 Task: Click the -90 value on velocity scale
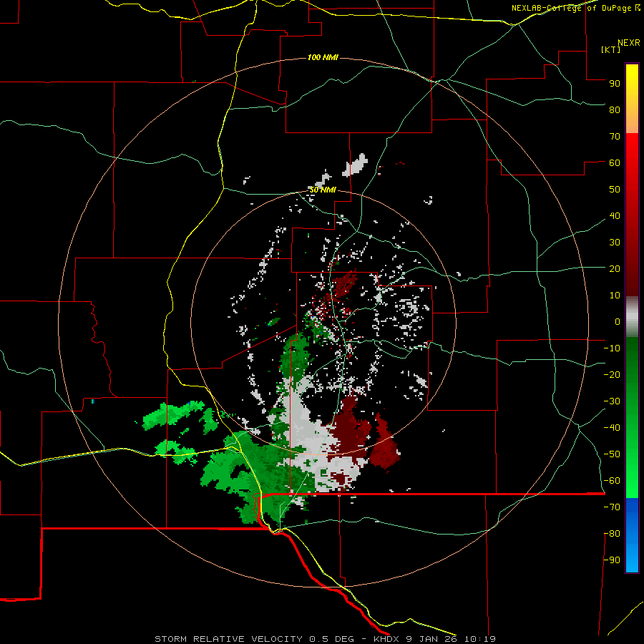(x=612, y=560)
